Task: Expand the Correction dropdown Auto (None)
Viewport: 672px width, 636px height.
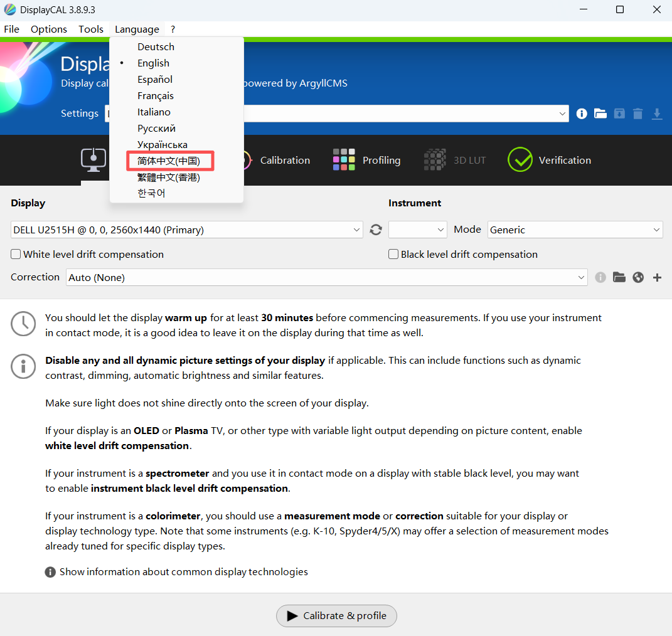Action: pyautogui.click(x=326, y=277)
